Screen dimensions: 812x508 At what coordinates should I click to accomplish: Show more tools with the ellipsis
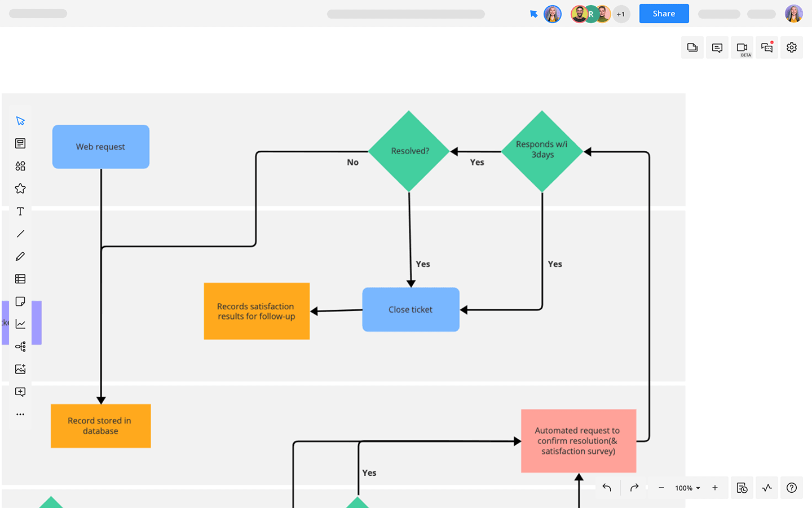point(20,414)
